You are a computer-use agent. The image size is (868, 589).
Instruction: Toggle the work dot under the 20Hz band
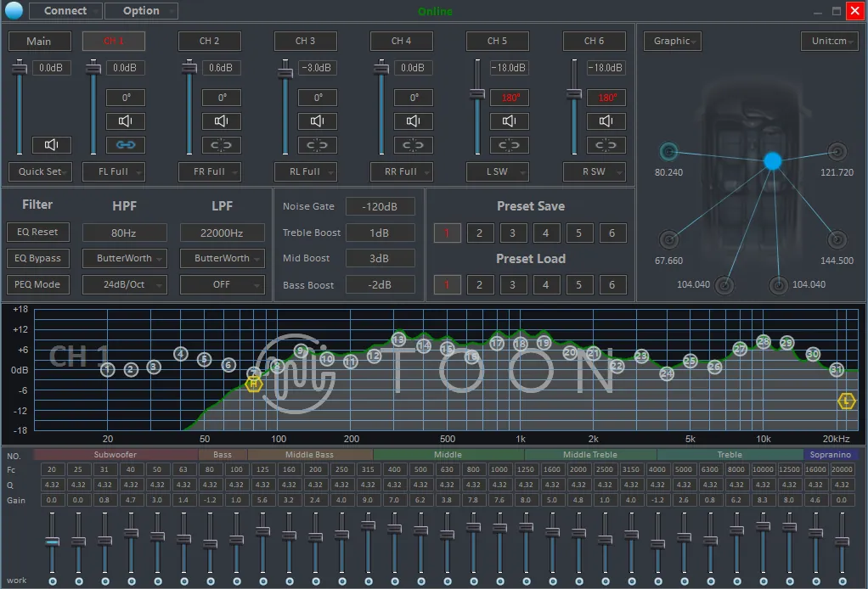point(53,581)
